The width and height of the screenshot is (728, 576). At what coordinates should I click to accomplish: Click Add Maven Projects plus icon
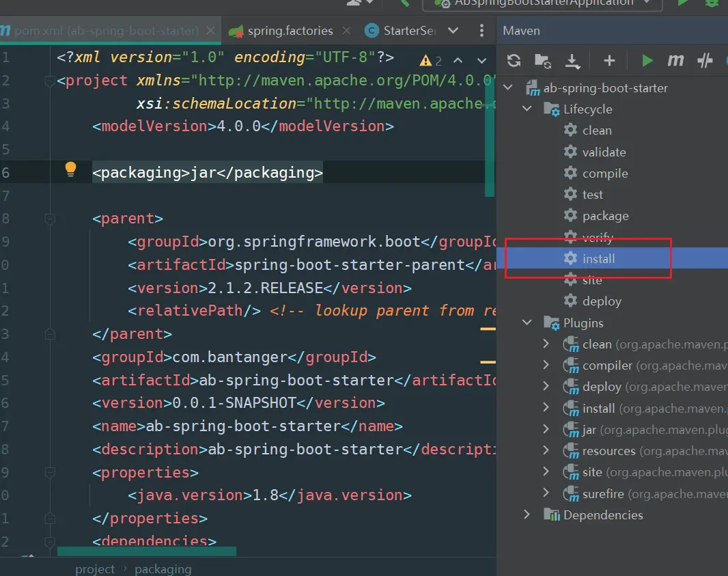pyautogui.click(x=609, y=61)
